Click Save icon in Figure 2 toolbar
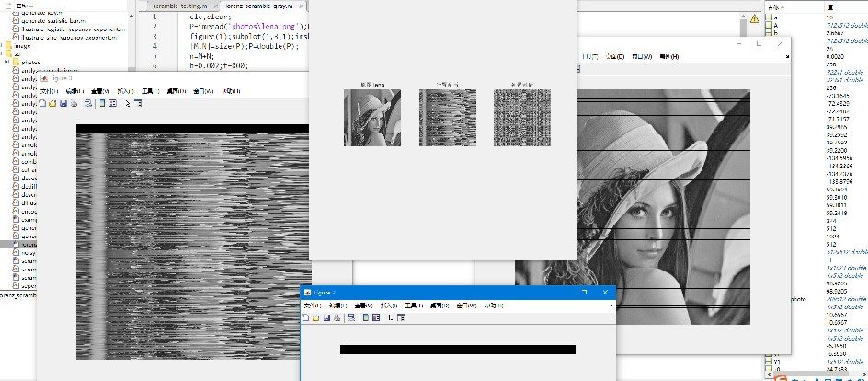Screen dimensions: 868x381 coord(326,317)
